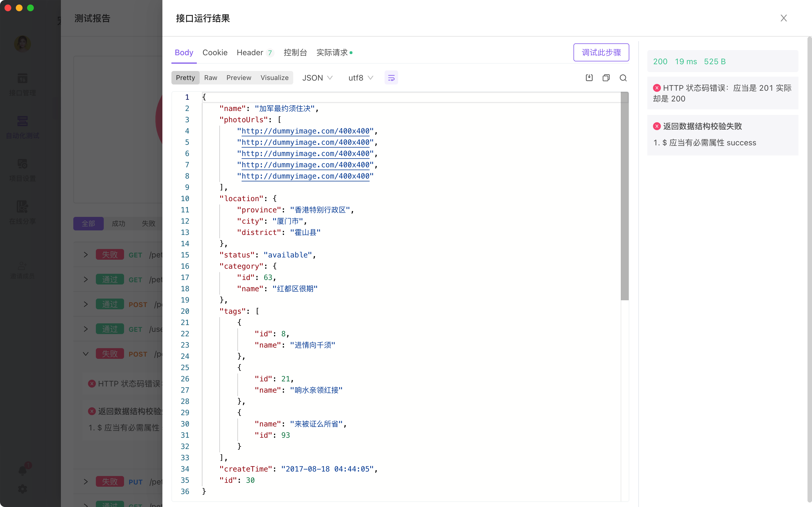Open the JSON format dropdown
The height and width of the screenshot is (507, 812).
tap(317, 78)
